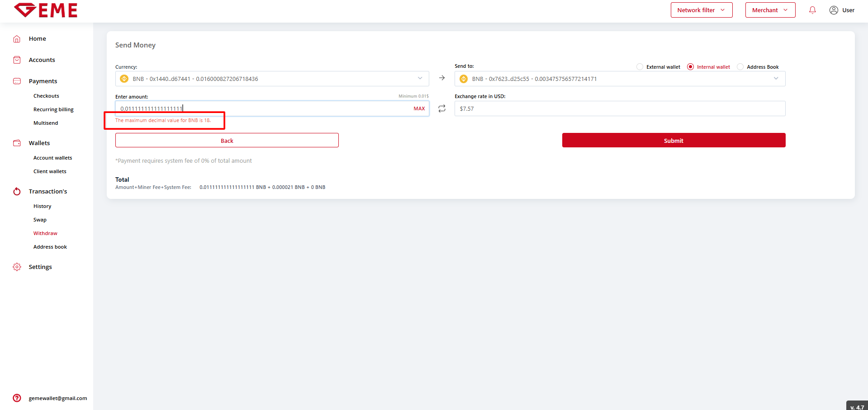Open the Merchant dropdown
Screen dimensions: 868x410
(x=770, y=10)
